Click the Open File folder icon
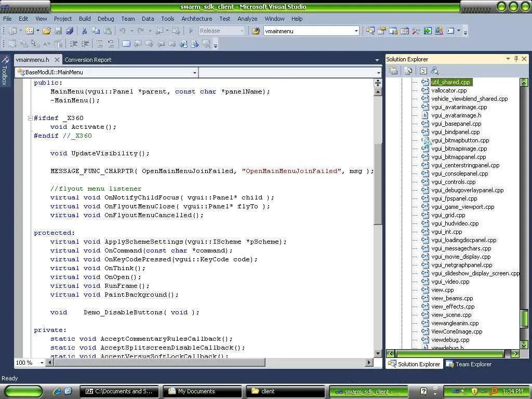532x399 pixels. point(46,31)
